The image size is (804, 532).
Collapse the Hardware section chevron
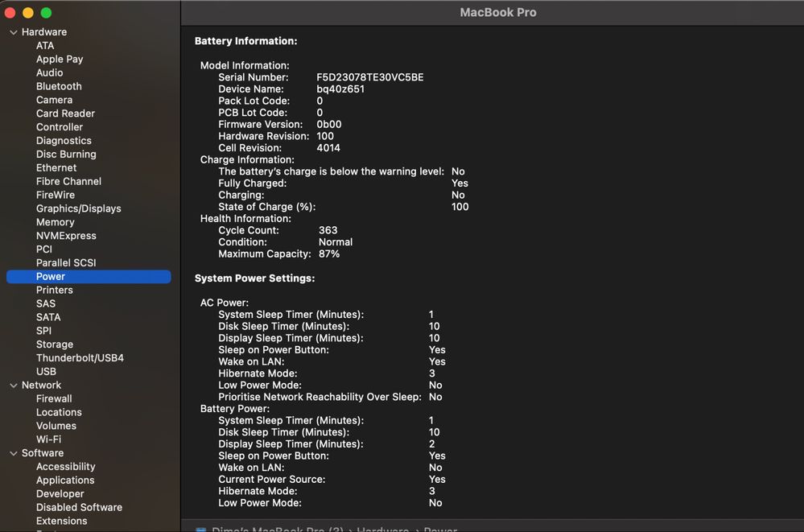point(14,32)
